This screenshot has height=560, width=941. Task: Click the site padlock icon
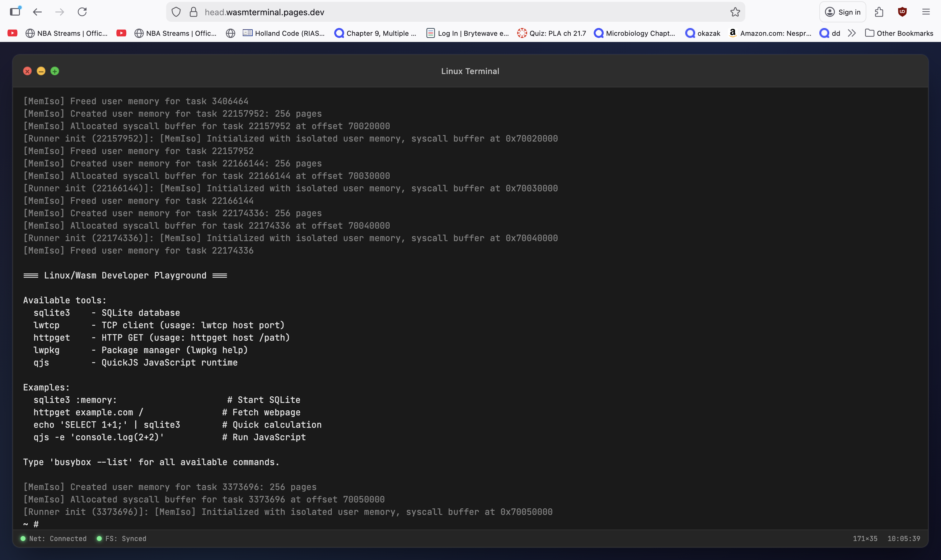click(x=193, y=12)
